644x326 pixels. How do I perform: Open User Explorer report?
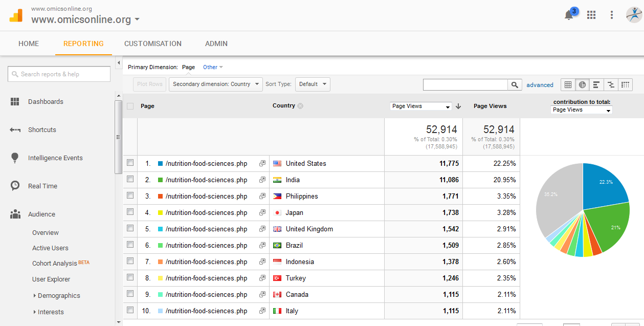pos(51,279)
